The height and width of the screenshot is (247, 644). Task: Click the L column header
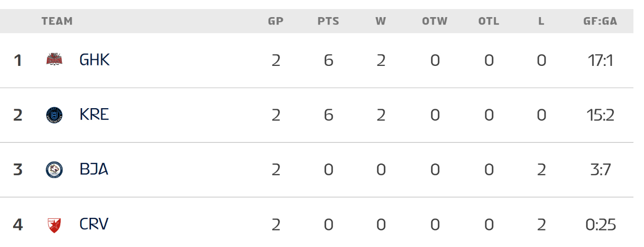(541, 21)
